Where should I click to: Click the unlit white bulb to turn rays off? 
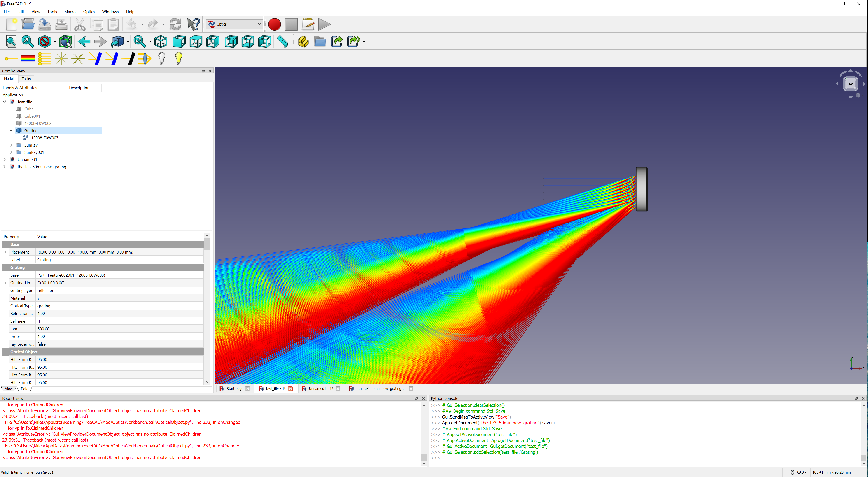click(x=162, y=59)
